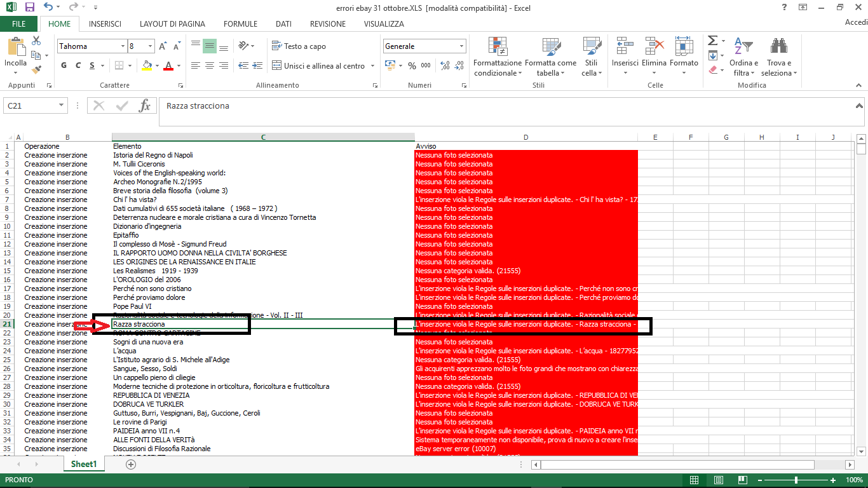Screen dimensions: 868x488
Task: Click the Unisci e allinea al centro button
Action: (318, 65)
